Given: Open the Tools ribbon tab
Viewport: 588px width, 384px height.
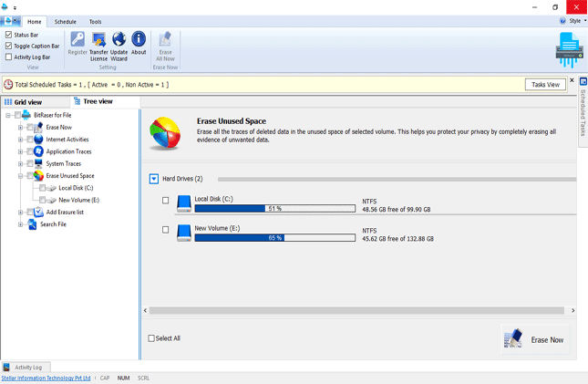Looking at the screenshot, I should click(x=95, y=22).
